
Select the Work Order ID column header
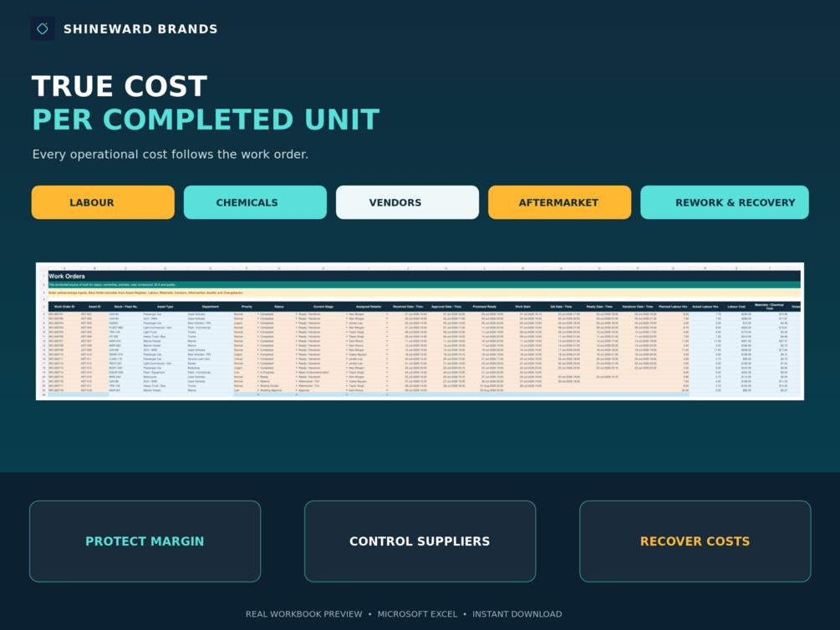click(64, 307)
